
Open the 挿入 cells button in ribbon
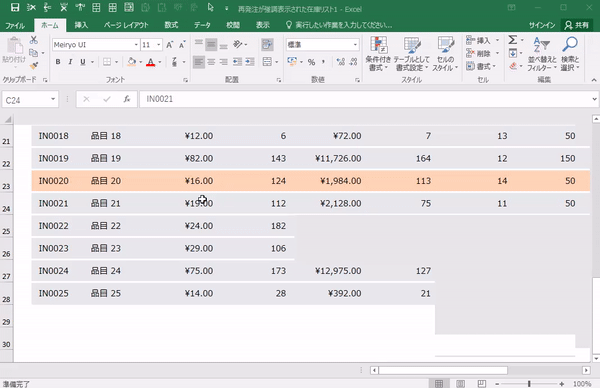[478, 40]
